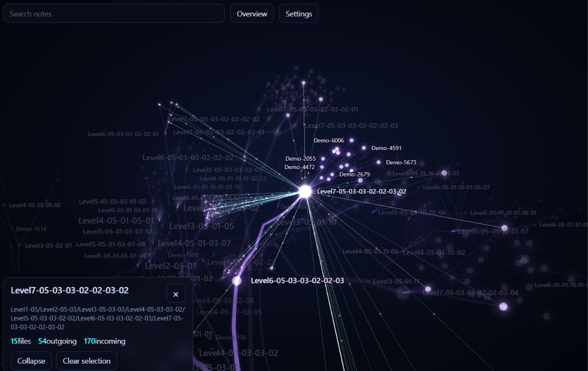Image resolution: width=588 pixels, height=371 pixels.
Task: Click the Demo-2136 label
Action: [x=231, y=338]
